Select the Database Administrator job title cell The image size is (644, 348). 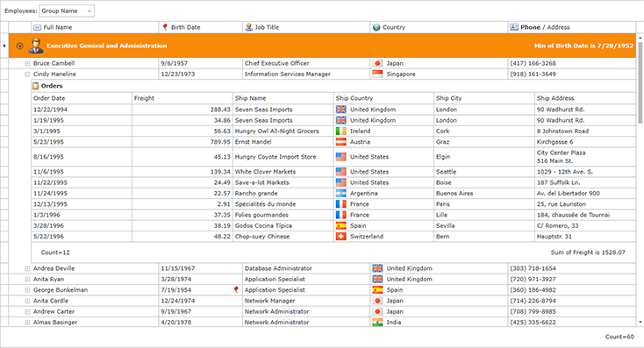click(306, 268)
